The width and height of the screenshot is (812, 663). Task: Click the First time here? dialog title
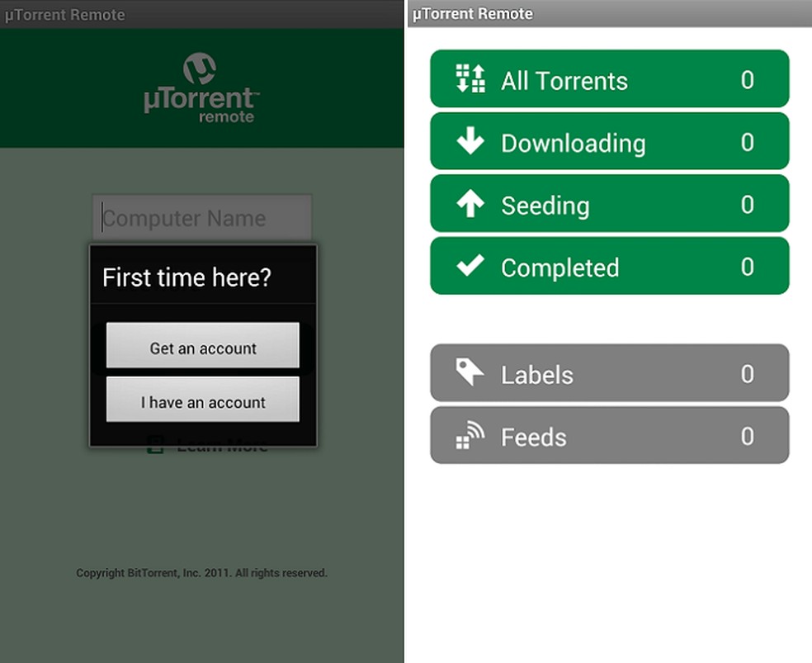click(186, 277)
